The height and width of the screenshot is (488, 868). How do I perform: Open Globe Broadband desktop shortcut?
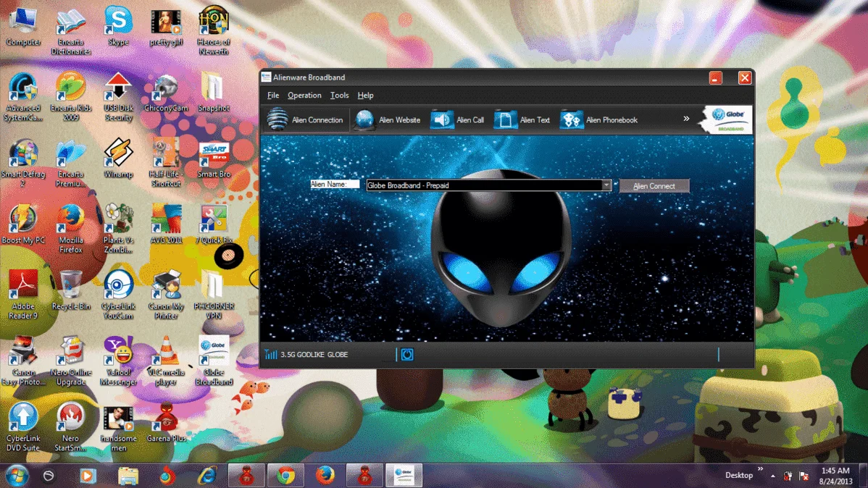[214, 361]
